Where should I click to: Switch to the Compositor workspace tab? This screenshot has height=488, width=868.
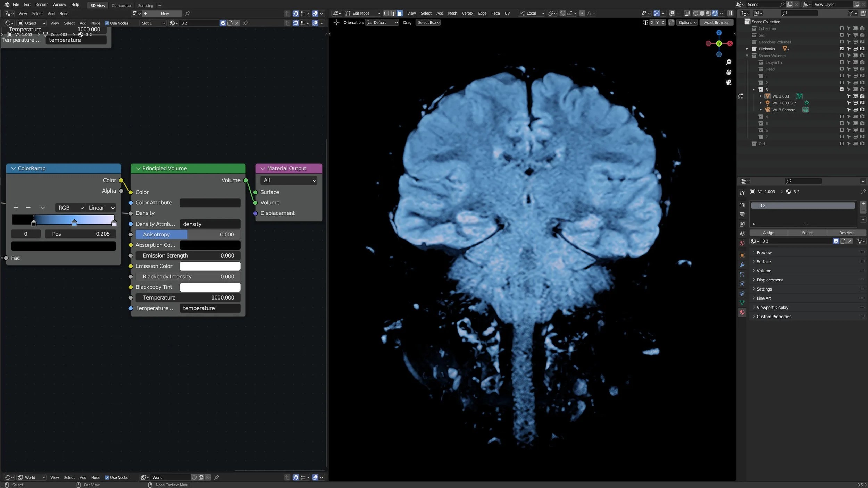click(122, 5)
